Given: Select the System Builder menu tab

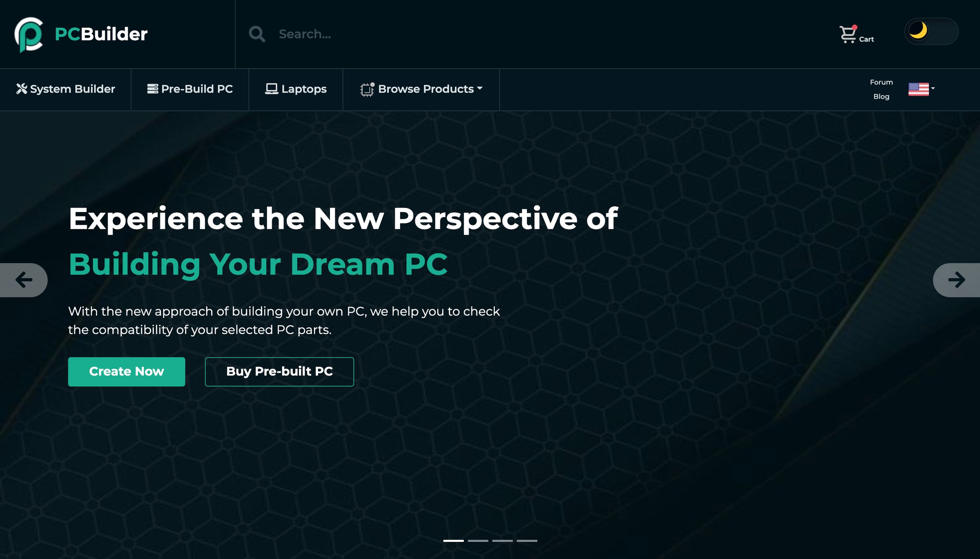Looking at the screenshot, I should [65, 89].
